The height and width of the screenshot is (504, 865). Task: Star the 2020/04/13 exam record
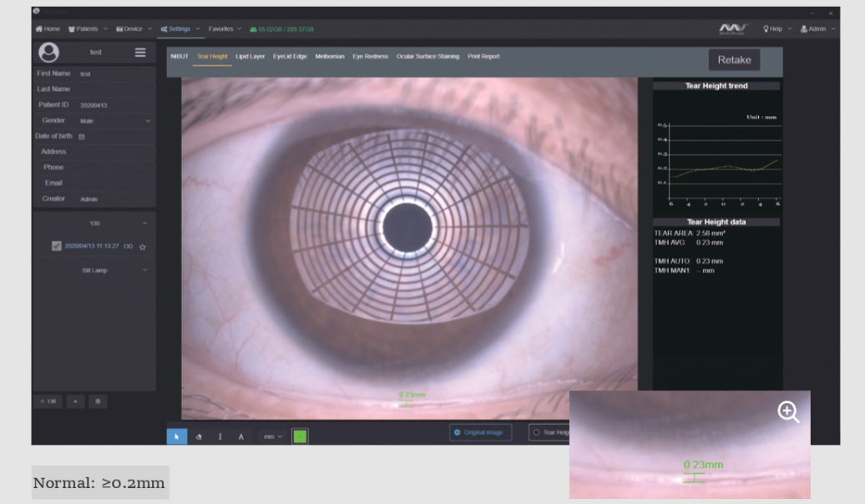[x=143, y=246]
